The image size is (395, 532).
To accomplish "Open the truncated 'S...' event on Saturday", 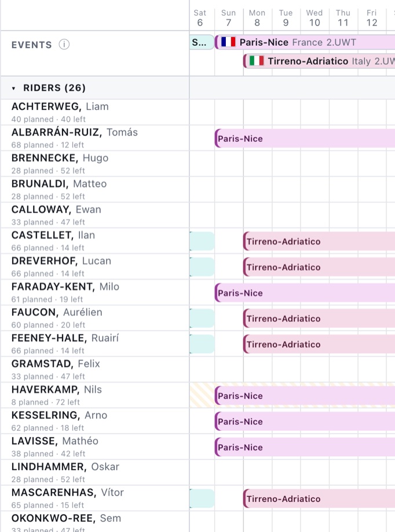I will pos(202,42).
